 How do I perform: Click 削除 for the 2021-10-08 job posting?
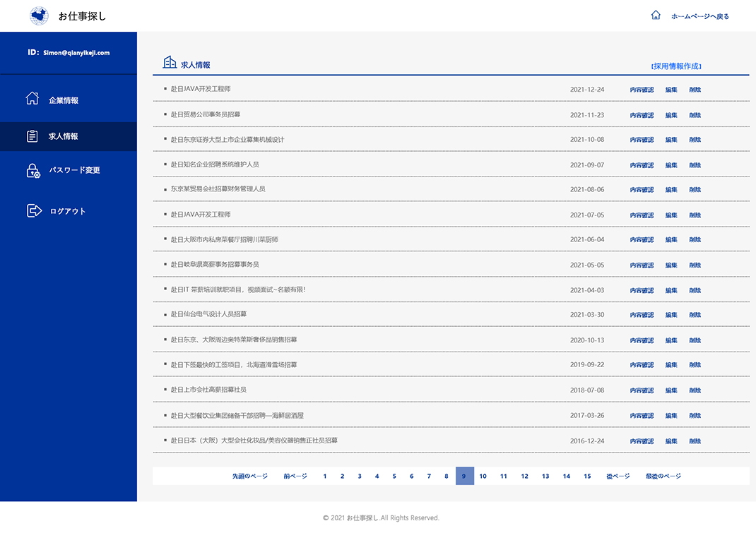(x=695, y=140)
